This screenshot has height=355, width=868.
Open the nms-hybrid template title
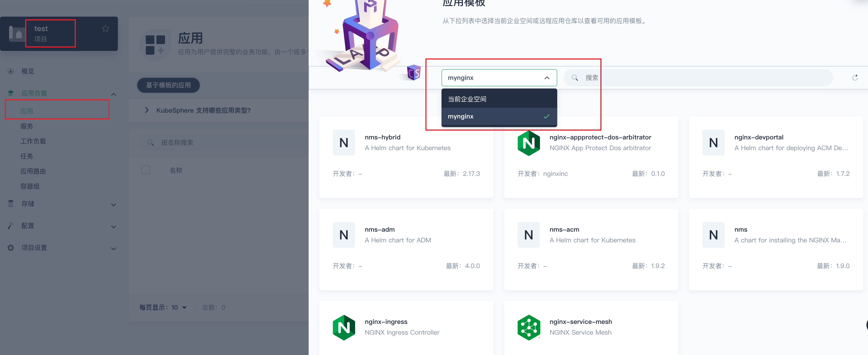click(383, 137)
